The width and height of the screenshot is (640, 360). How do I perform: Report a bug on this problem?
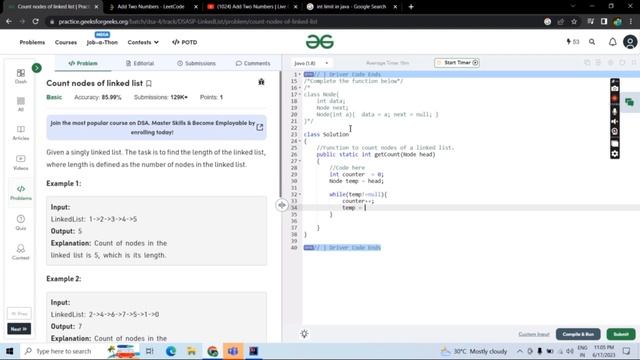(261, 82)
